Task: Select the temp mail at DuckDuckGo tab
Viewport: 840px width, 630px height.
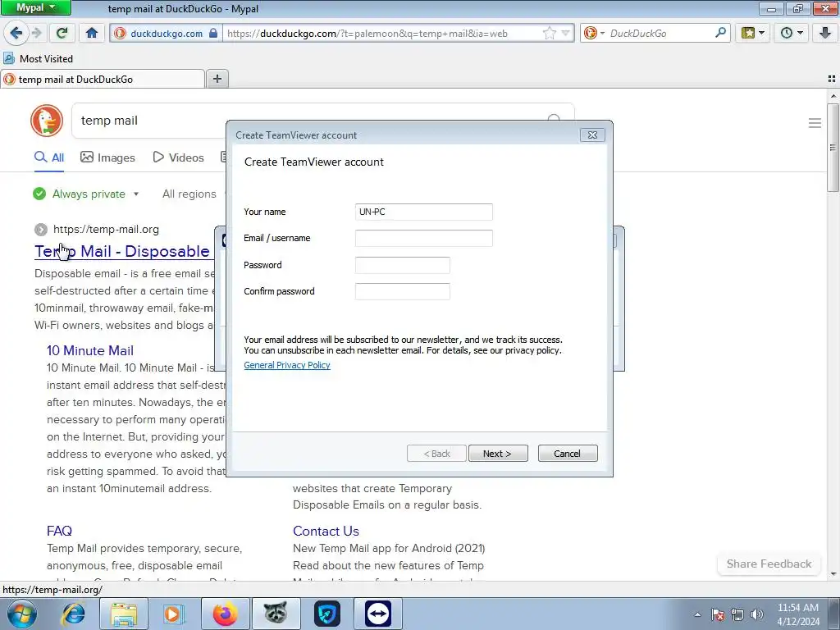Action: 103,80
